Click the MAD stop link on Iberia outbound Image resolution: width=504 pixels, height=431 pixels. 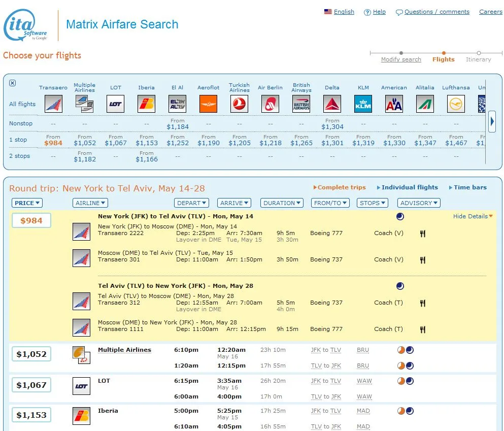(x=363, y=411)
